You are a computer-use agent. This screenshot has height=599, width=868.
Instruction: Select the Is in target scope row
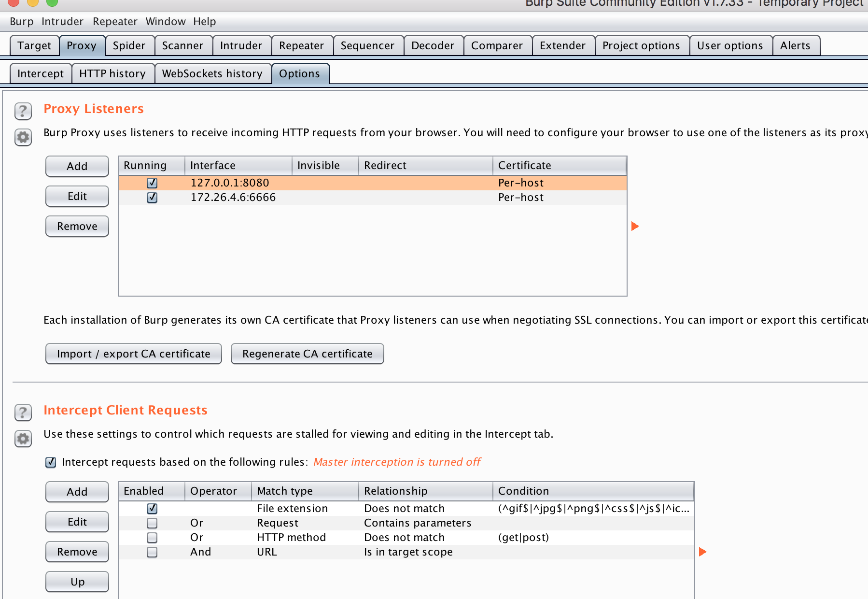point(406,552)
